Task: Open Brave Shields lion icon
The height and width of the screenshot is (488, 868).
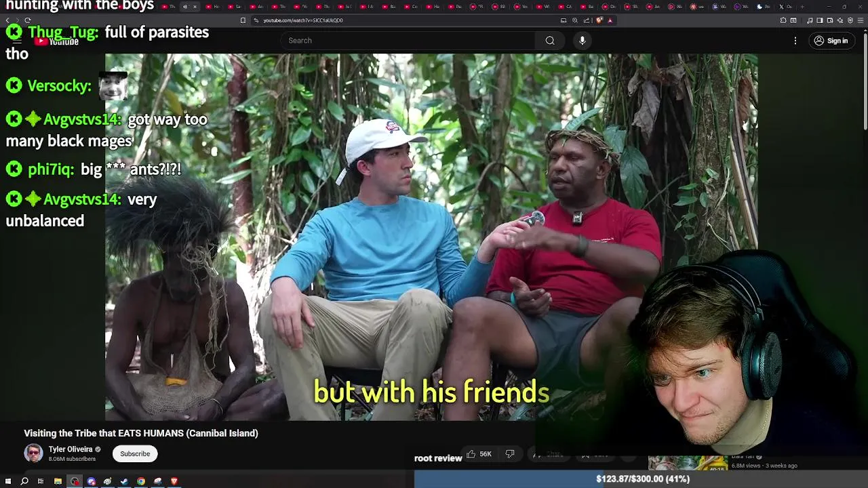Action: (x=599, y=20)
